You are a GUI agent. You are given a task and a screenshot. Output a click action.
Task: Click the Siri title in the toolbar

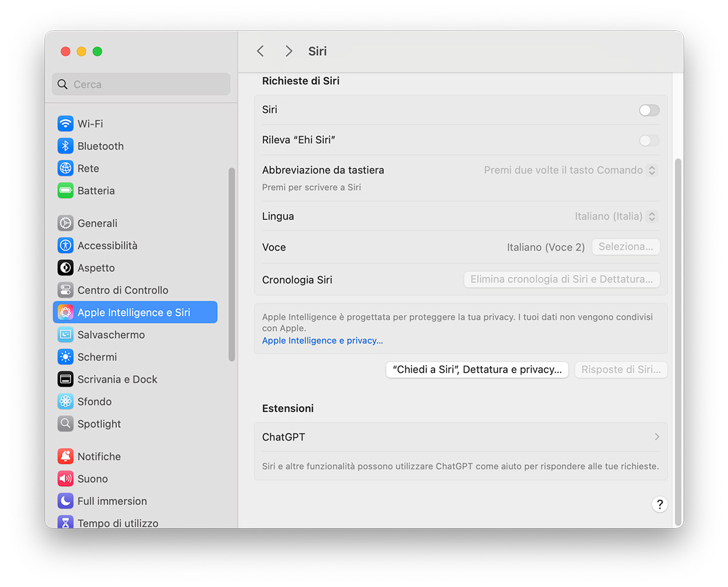pos(317,51)
